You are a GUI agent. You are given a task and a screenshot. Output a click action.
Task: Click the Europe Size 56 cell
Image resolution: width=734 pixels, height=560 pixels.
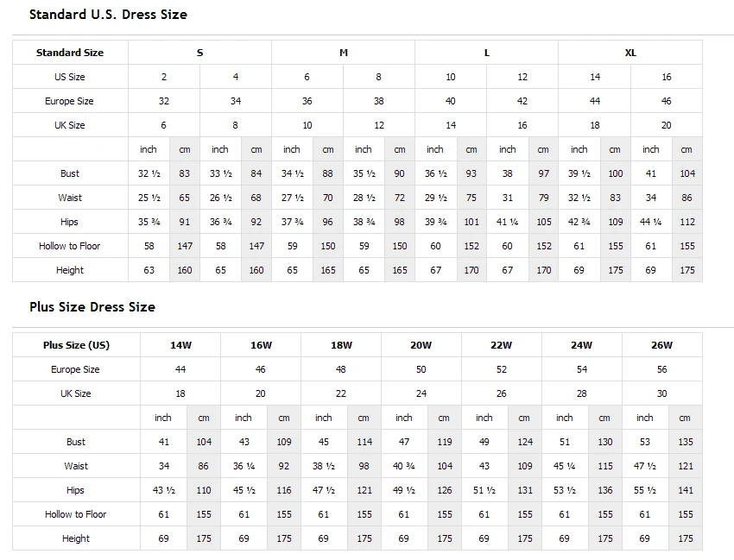coord(661,369)
